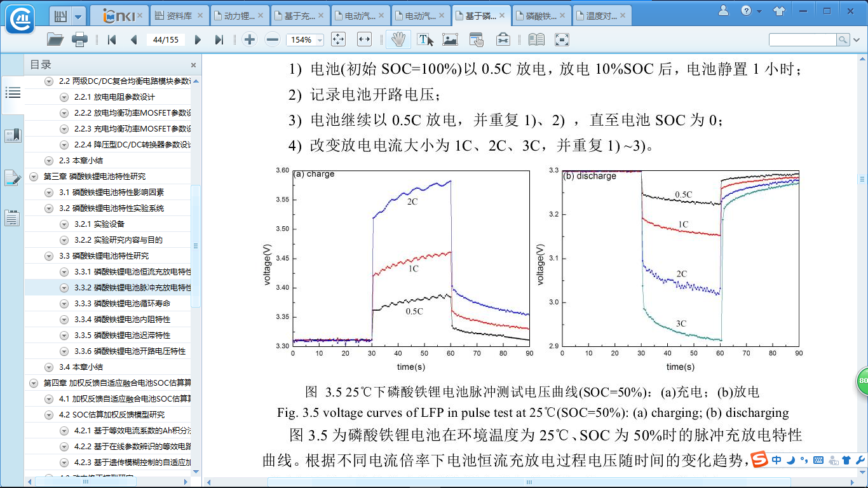Zoom in with the plus button

[250, 39]
